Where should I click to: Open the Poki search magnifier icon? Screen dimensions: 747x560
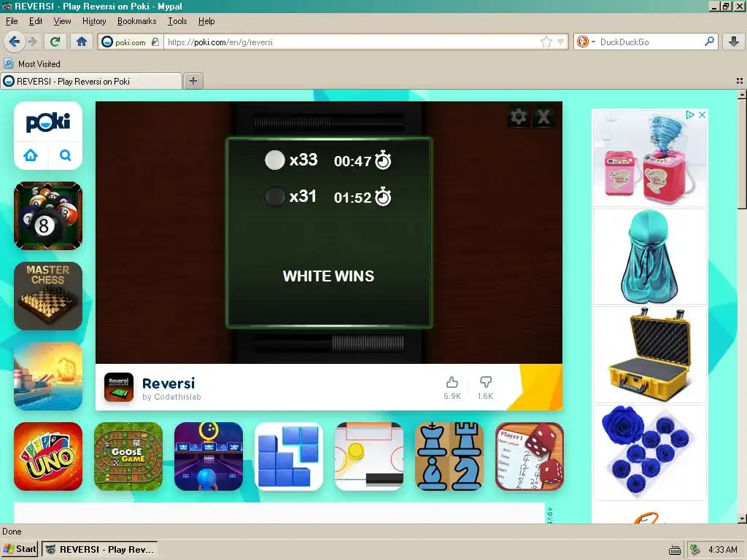pyautogui.click(x=65, y=155)
